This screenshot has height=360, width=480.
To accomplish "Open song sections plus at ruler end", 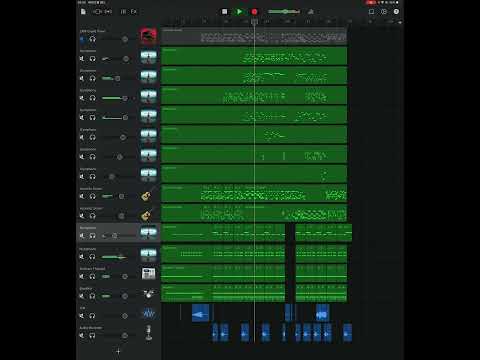I will point(400,22).
